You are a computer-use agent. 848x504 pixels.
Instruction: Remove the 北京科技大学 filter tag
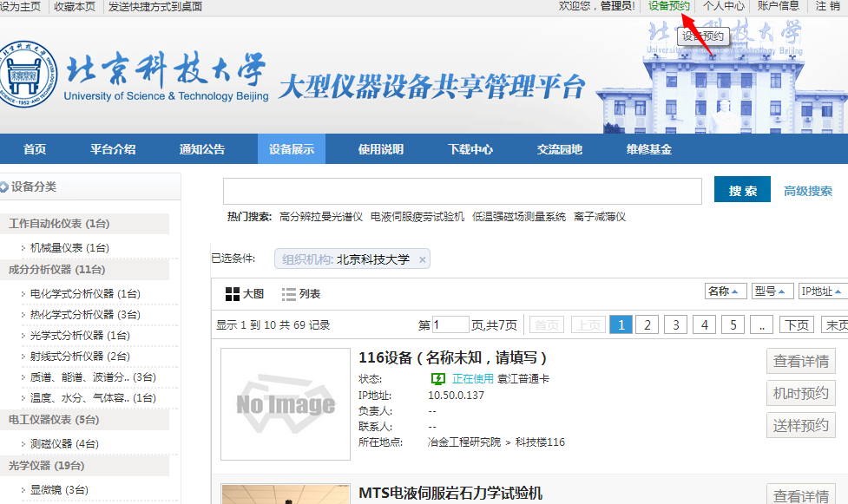[422, 259]
